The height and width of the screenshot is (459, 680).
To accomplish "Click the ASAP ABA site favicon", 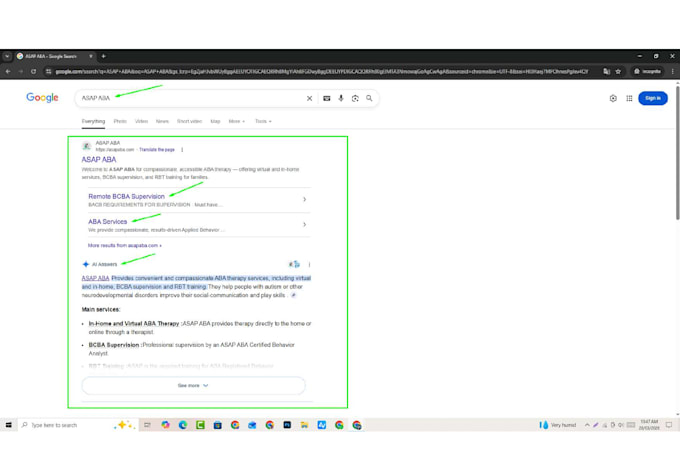I will click(x=86, y=146).
